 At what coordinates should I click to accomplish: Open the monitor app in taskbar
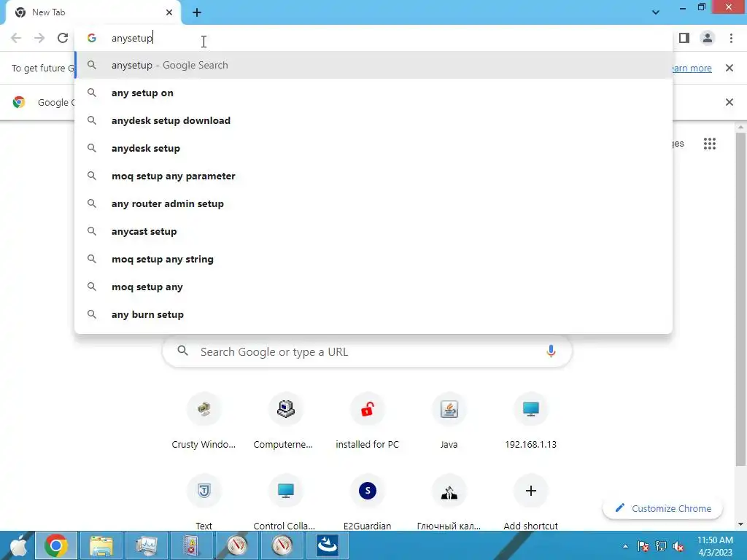coord(147,545)
